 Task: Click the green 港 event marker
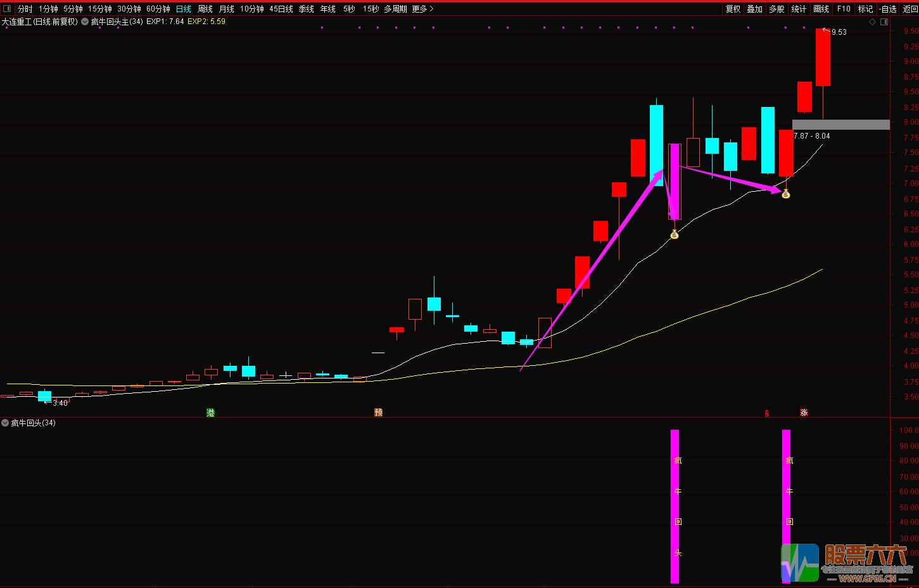[211, 413]
